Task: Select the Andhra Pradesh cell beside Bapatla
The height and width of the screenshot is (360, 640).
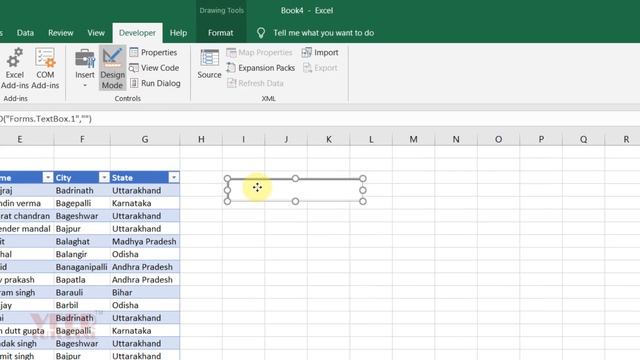Action: pos(145,280)
